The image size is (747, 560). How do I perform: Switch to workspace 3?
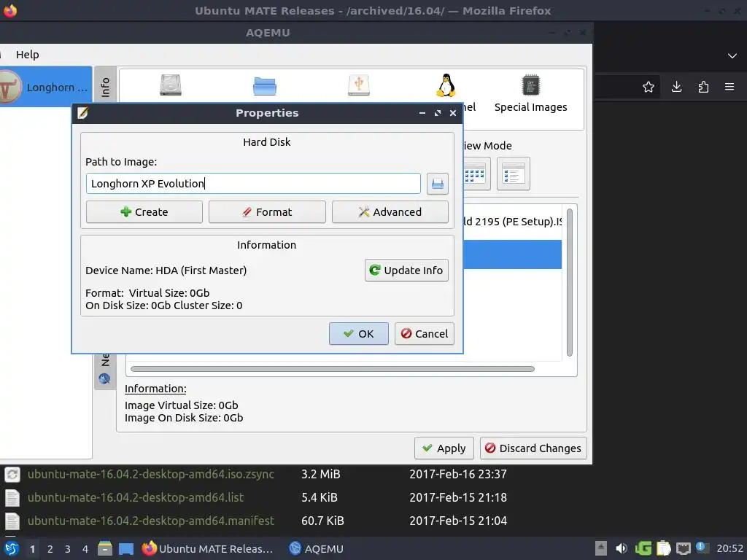[68, 549]
